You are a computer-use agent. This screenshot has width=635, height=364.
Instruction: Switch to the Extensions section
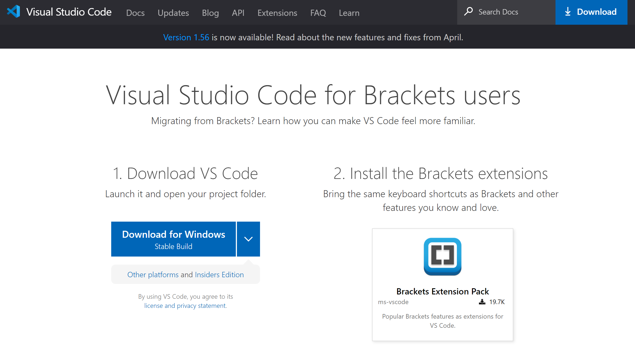click(277, 13)
